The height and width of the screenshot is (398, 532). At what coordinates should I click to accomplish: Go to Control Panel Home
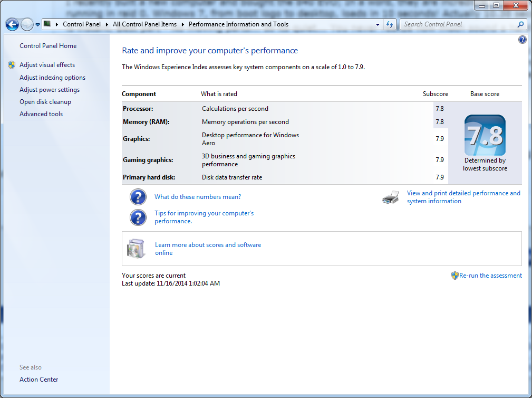[48, 46]
